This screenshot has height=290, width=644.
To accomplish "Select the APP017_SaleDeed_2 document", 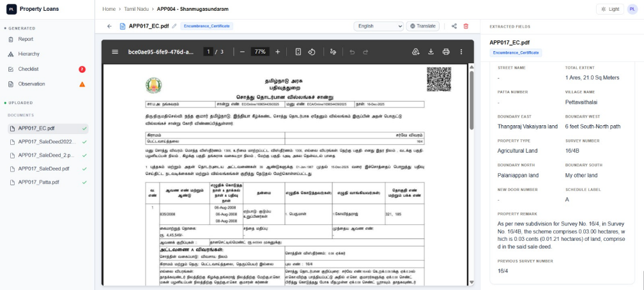I will (x=48, y=155).
